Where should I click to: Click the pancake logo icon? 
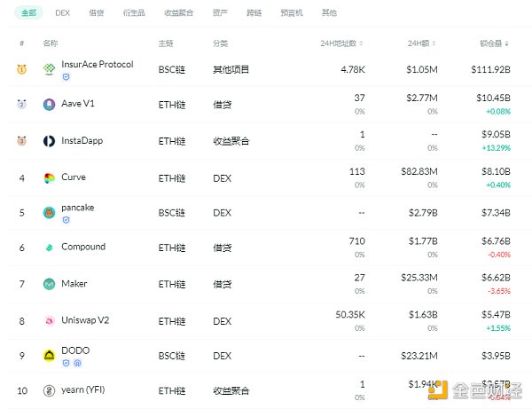point(50,213)
